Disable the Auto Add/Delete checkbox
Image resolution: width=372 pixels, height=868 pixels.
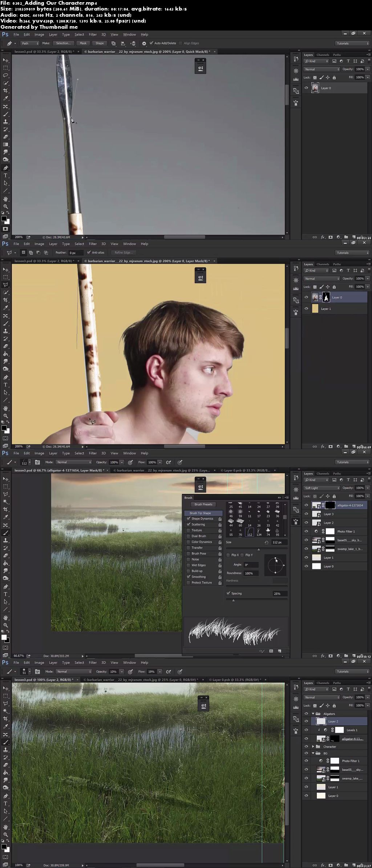coord(151,43)
